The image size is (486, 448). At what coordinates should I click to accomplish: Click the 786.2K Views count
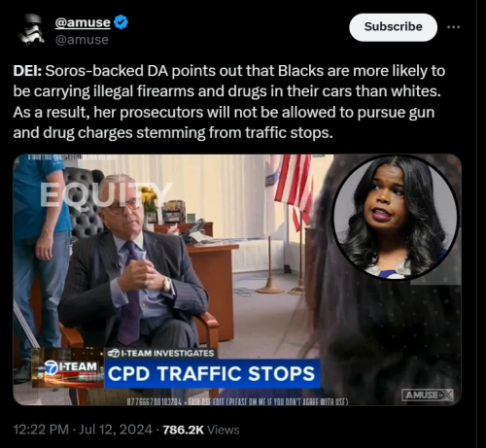coord(201,430)
